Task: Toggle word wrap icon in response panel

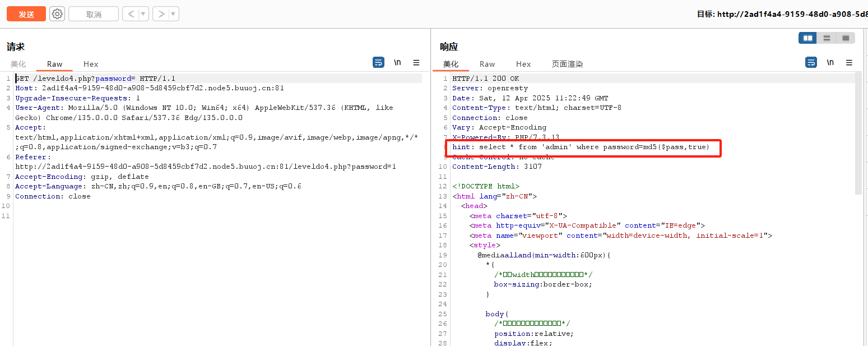Action: click(811, 62)
